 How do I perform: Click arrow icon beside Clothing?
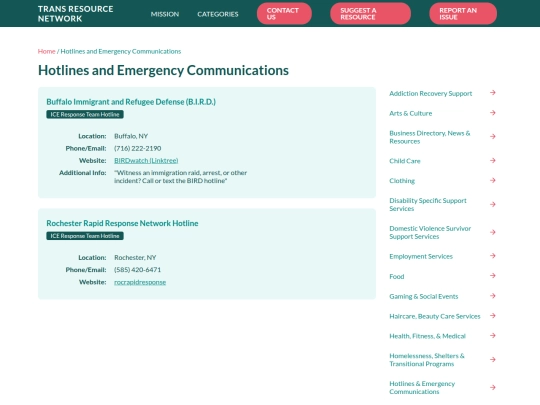[x=493, y=180]
